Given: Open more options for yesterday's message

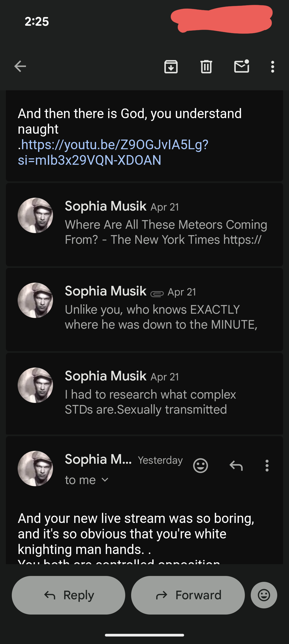Looking at the screenshot, I should point(267,466).
